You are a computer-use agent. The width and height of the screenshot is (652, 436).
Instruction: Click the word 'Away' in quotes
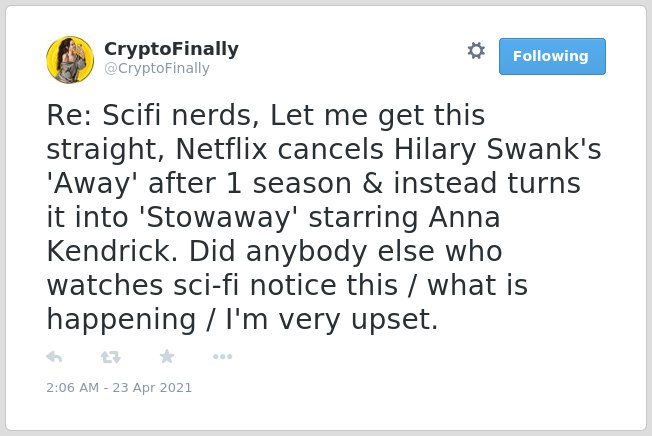[92, 184]
